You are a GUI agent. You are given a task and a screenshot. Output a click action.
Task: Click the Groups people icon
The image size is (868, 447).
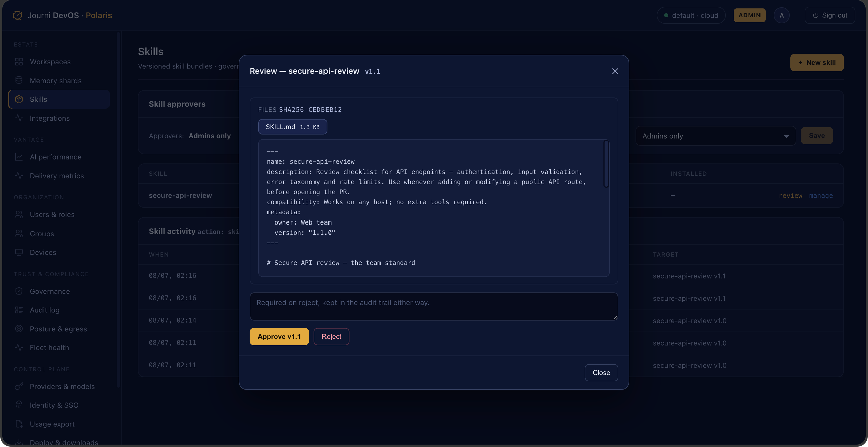point(19,233)
